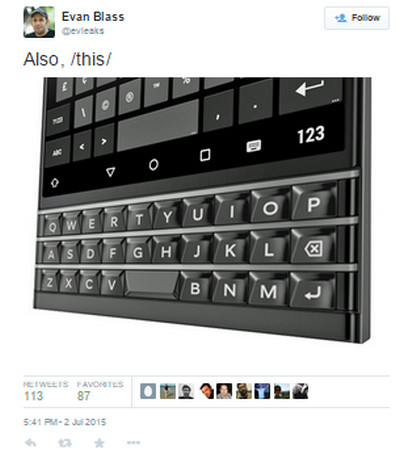The image size is (400, 454).
Task: Favorite the tweet with the star icon
Action: 99,443
